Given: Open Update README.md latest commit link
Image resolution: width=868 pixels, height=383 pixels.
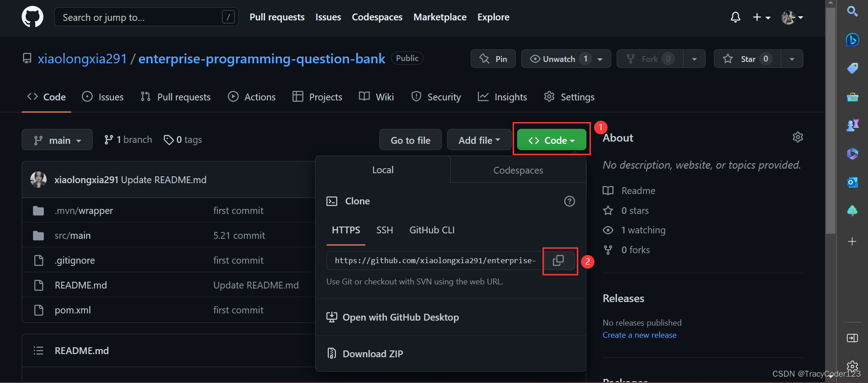Looking at the screenshot, I should (164, 180).
